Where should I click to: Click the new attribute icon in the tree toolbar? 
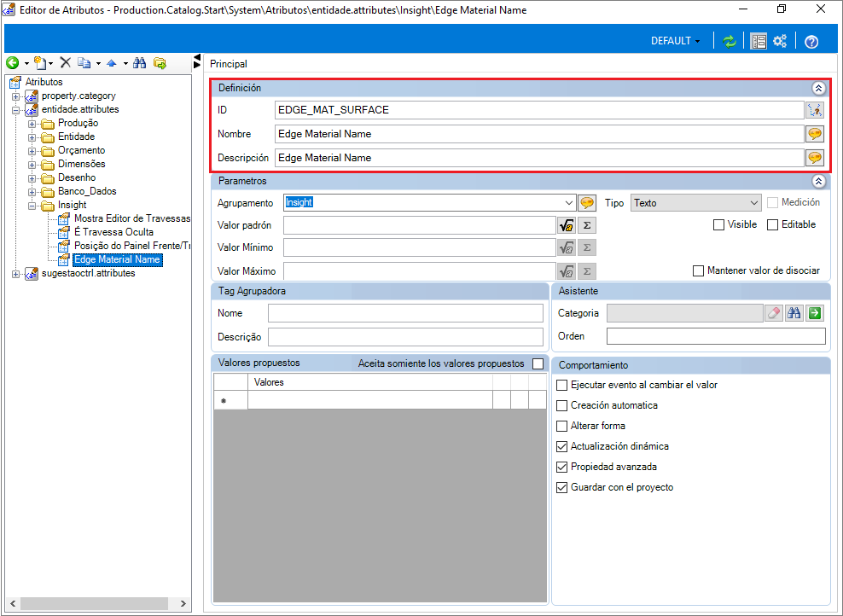[x=40, y=63]
